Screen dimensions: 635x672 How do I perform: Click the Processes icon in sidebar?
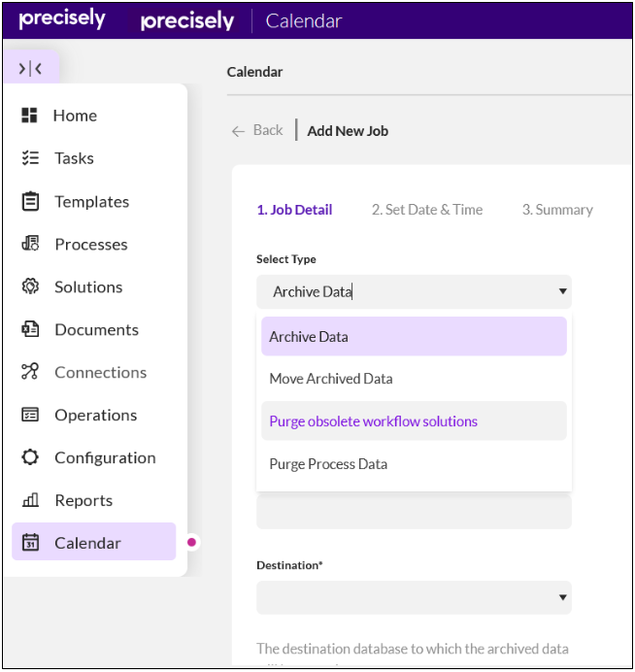pos(30,244)
